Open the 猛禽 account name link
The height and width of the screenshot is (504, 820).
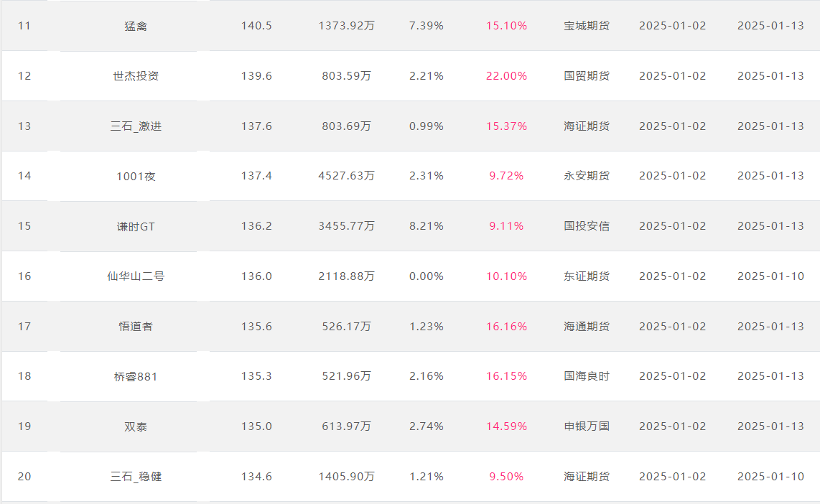point(136,26)
